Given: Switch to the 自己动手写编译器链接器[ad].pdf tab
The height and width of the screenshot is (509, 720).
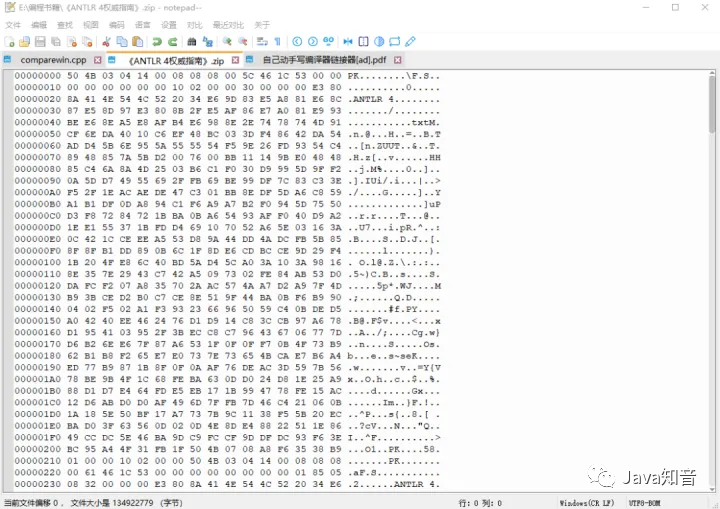Looking at the screenshot, I should pos(324,60).
